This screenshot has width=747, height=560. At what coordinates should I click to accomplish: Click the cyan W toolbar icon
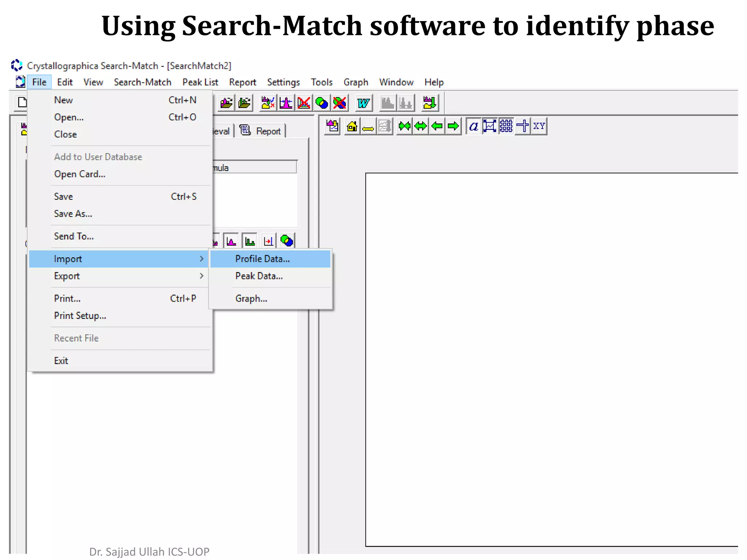point(364,103)
